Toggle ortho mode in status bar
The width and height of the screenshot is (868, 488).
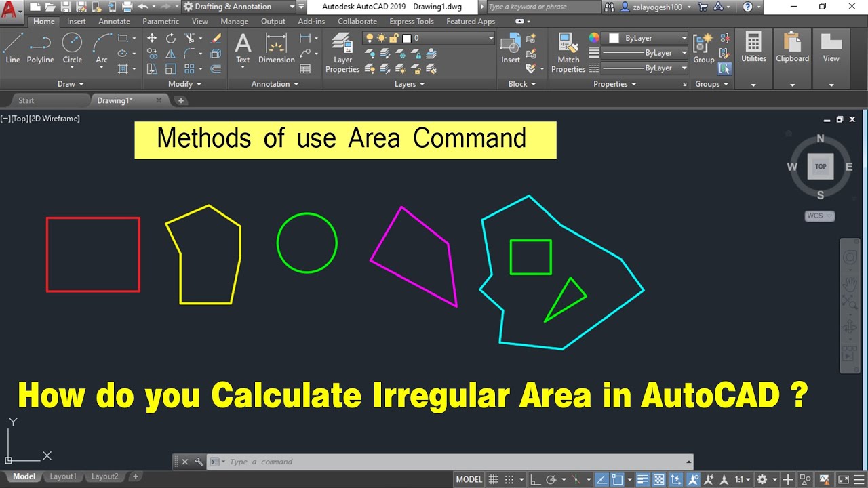pos(536,479)
